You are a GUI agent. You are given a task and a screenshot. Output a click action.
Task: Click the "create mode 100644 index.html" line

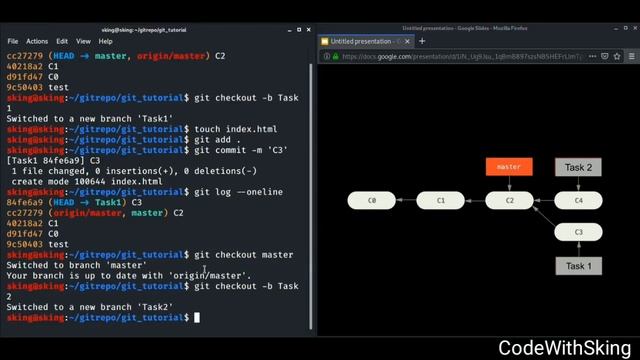click(x=87, y=182)
